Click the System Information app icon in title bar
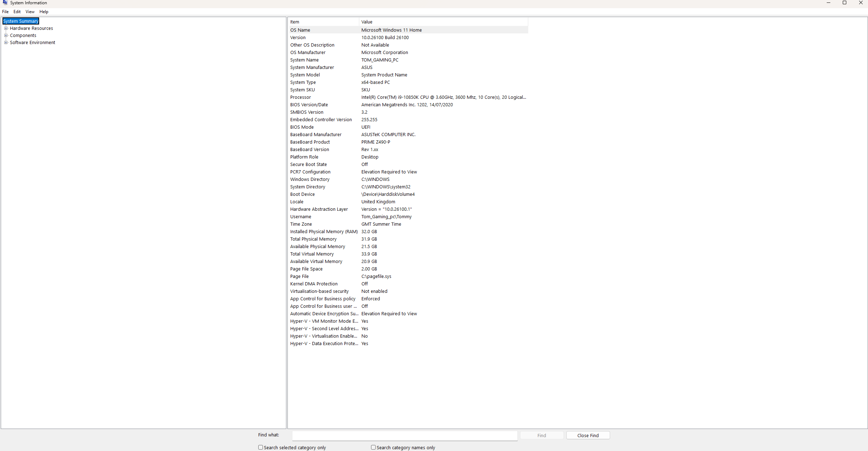Viewport: 868px width, 451px height. point(5,2)
